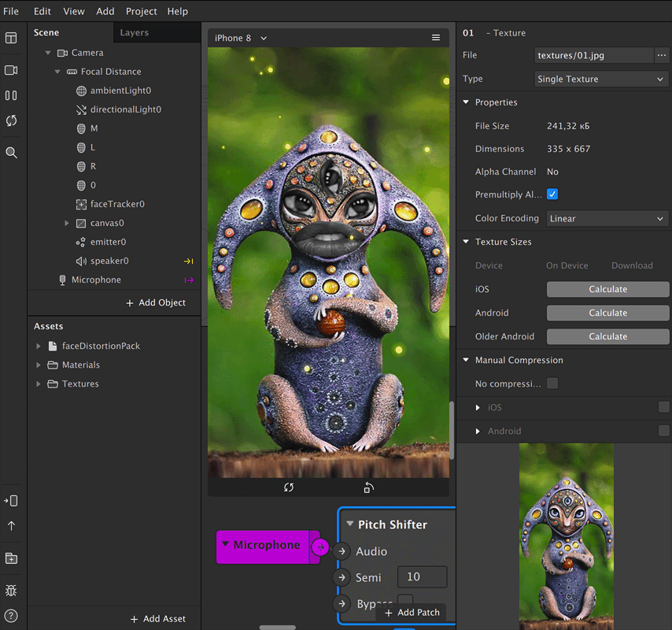Select the emitter0 object in the Scene

click(110, 242)
